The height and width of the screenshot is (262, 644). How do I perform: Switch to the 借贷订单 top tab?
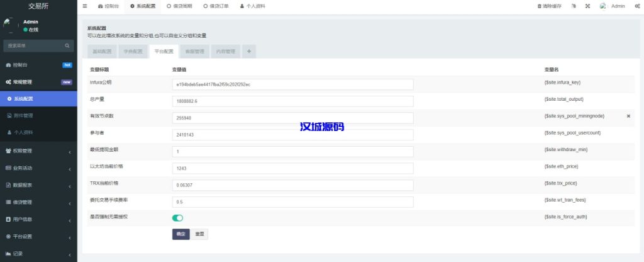(216, 6)
